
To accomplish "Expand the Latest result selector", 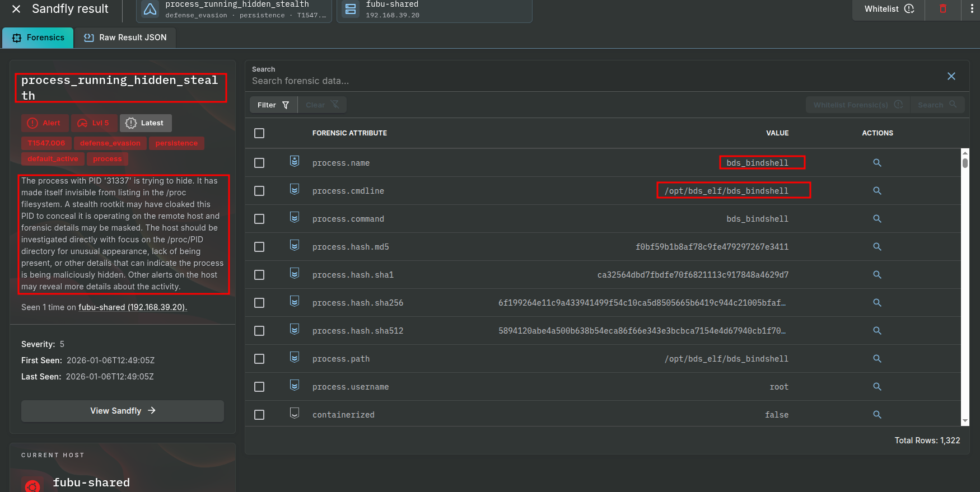I will point(145,123).
